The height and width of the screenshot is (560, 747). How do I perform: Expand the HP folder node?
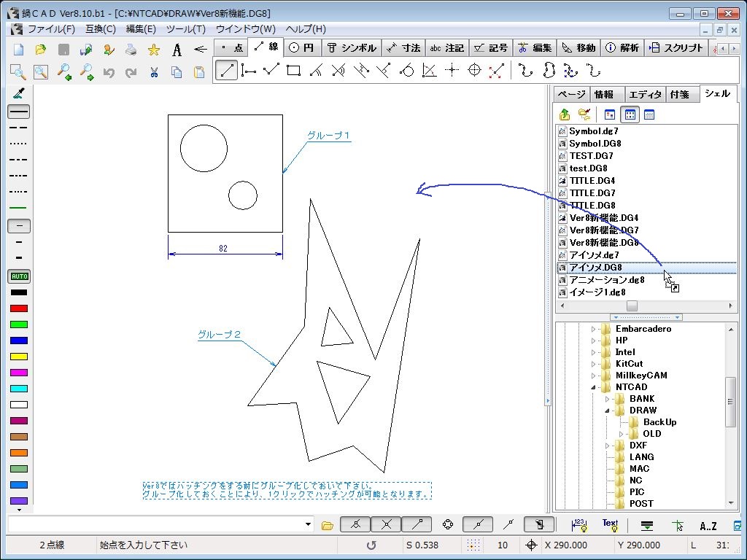tap(593, 341)
